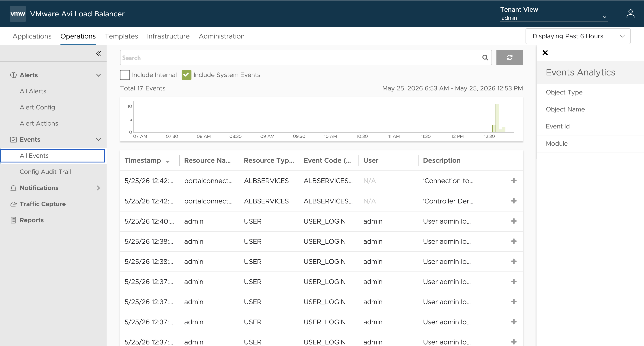Viewport: 644px width, 346px height.
Task: Collapse the Alerts section chevron
Action: [99, 75]
